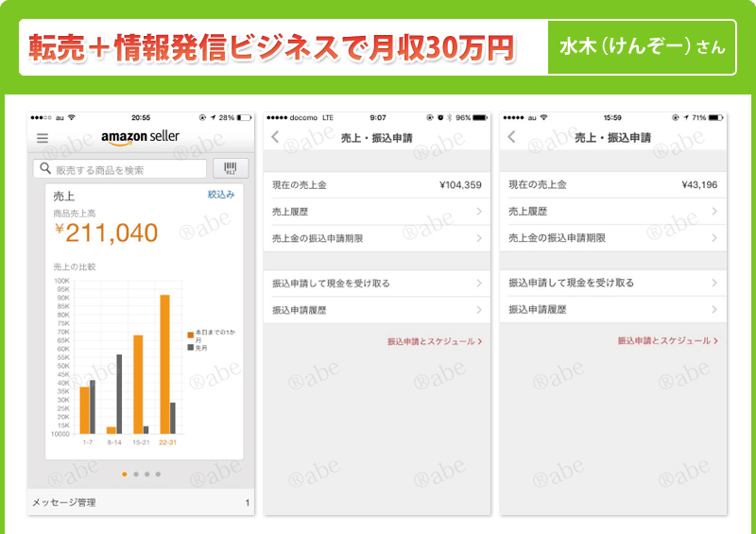The image size is (756, 534).
Task: Click the search field for 販売する商品を検索
Action: pyautogui.click(x=126, y=169)
